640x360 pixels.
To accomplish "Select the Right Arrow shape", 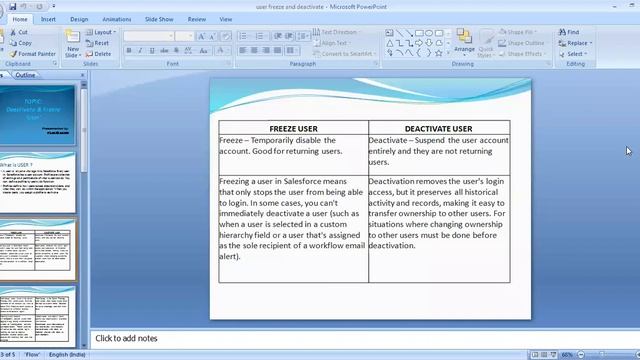I will [x=419, y=43].
